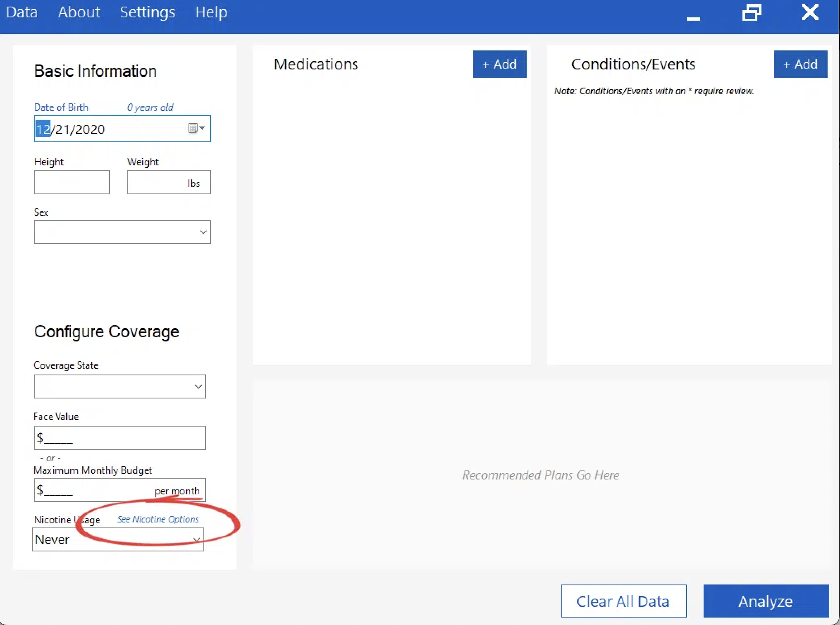This screenshot has width=840, height=625.
Task: Close the application window
Action: (x=810, y=12)
